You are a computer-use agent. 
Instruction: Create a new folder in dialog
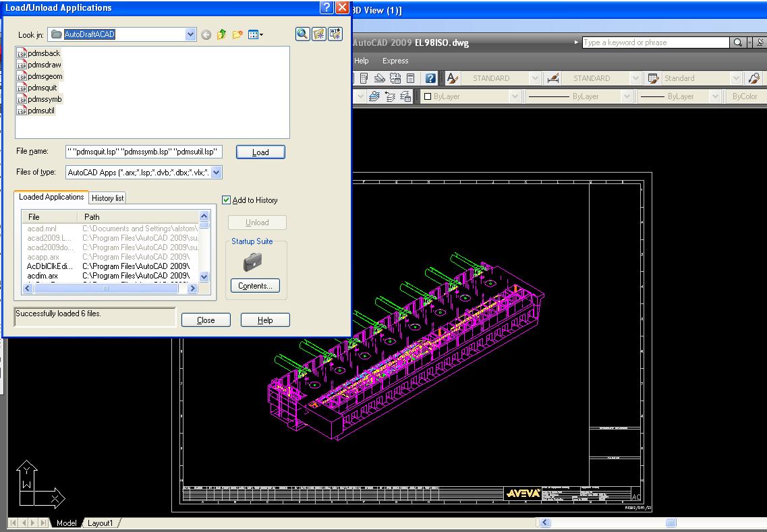tap(237, 34)
